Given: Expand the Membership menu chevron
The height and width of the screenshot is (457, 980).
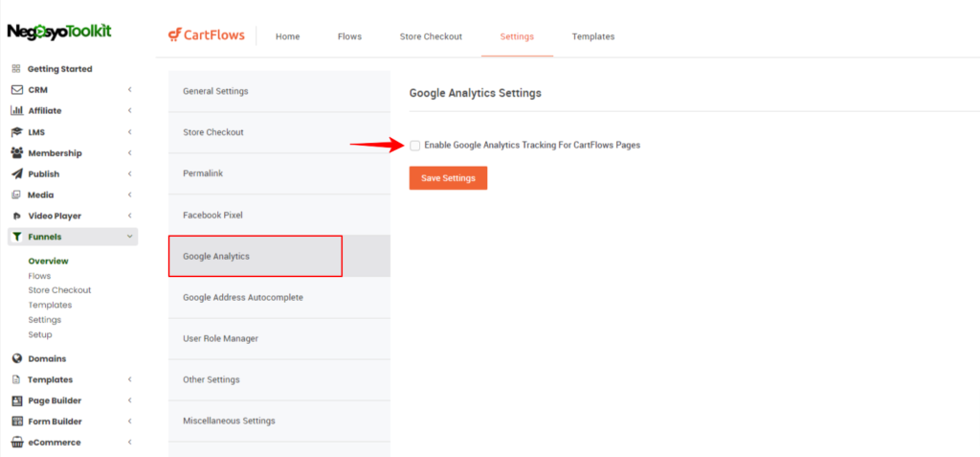Looking at the screenshot, I should click(x=129, y=153).
